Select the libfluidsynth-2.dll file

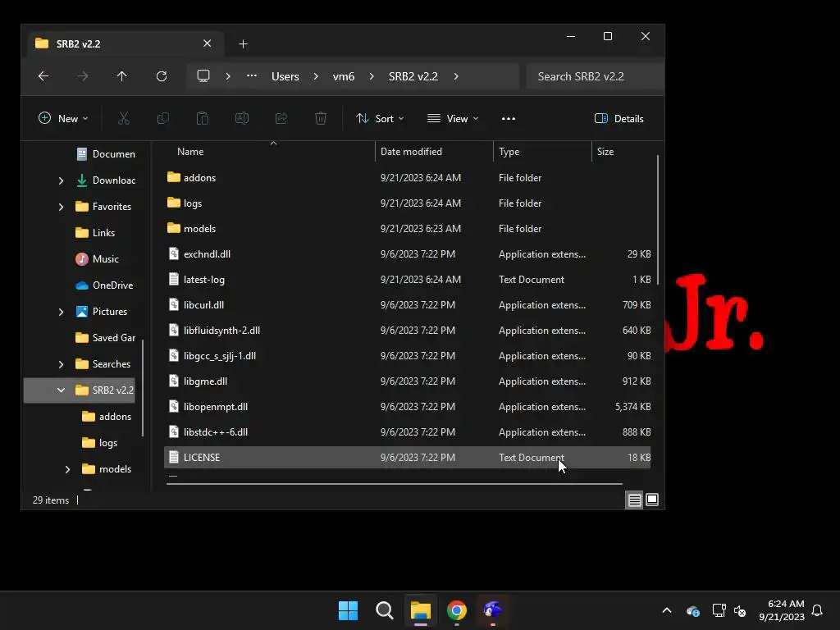coord(407,330)
